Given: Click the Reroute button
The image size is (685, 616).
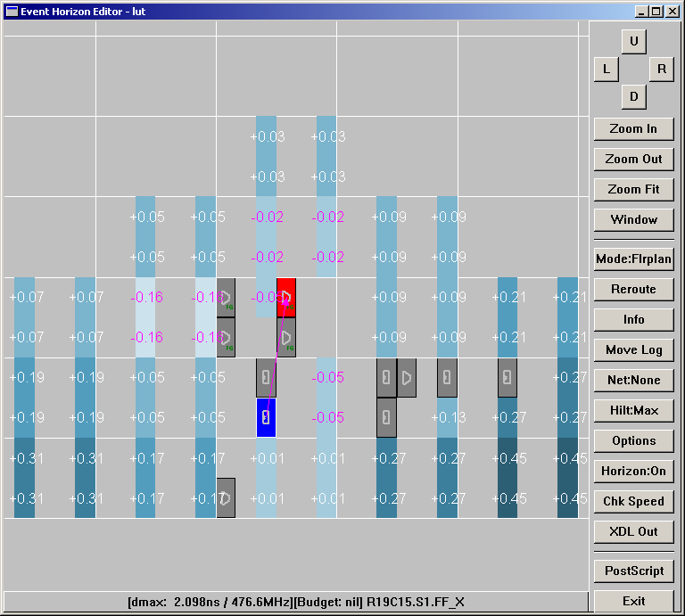Looking at the screenshot, I should click(633, 290).
